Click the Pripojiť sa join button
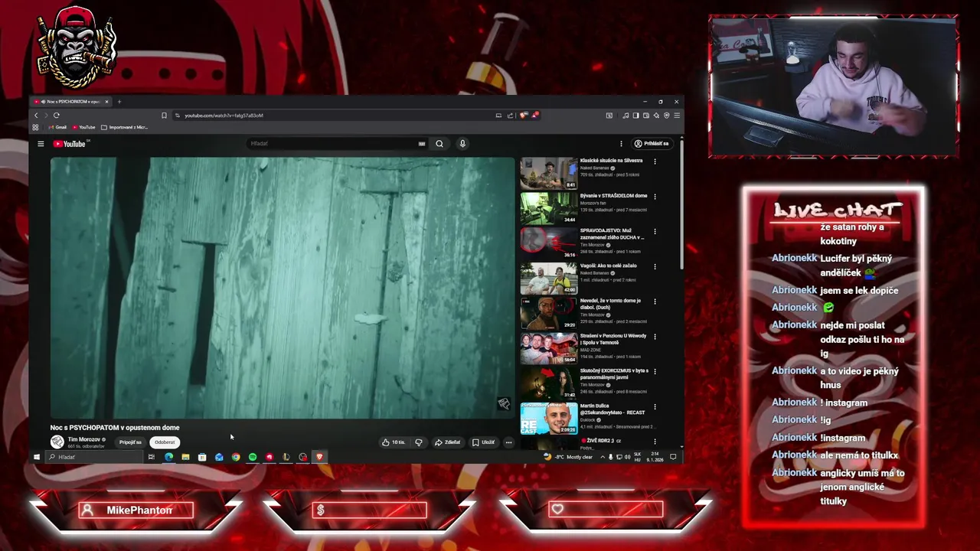Viewport: 980px width, 551px height. (x=130, y=442)
